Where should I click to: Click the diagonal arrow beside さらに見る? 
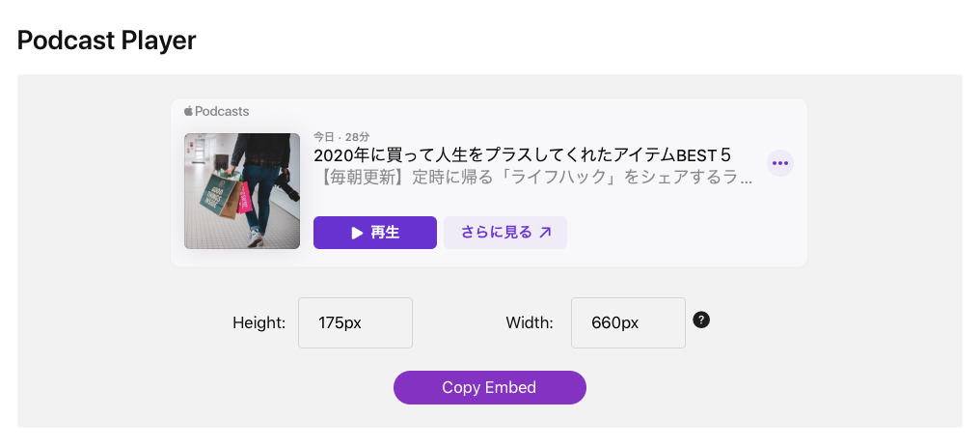pyautogui.click(x=545, y=233)
